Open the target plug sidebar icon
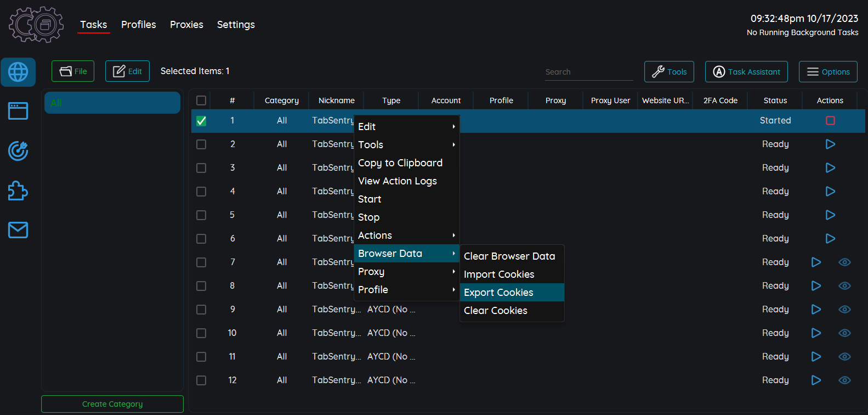Viewport: 868px width, 415px height. [x=18, y=151]
